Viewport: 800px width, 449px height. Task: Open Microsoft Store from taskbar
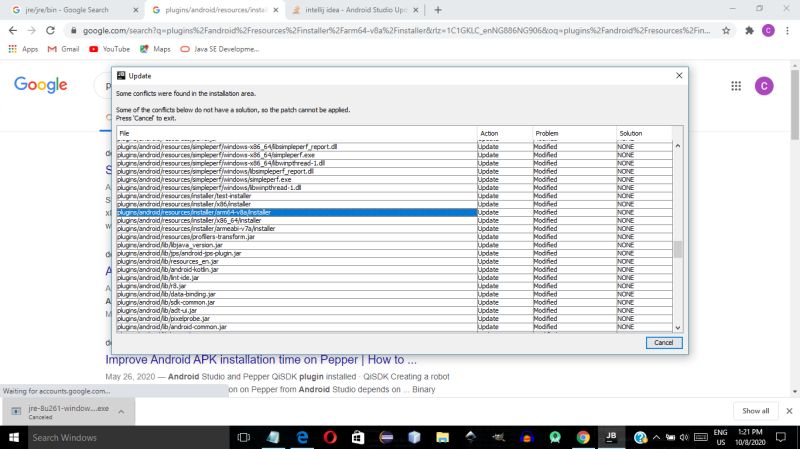358,437
